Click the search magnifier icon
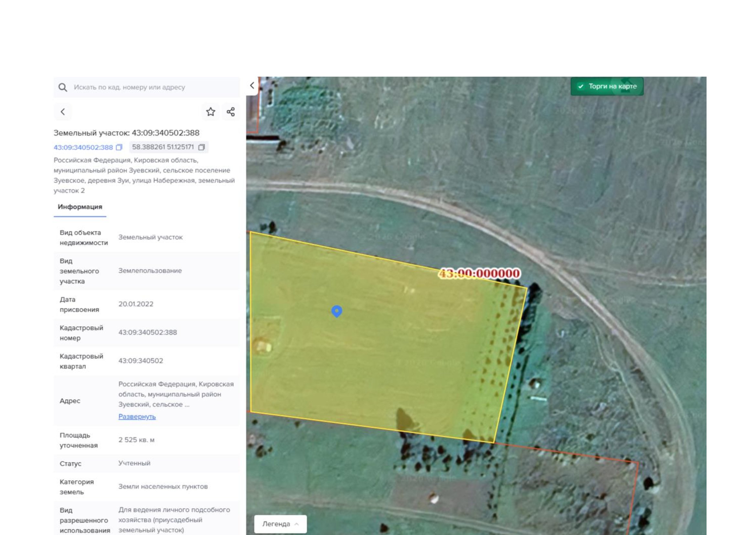Screen dimensions: 756x535 [x=63, y=87]
